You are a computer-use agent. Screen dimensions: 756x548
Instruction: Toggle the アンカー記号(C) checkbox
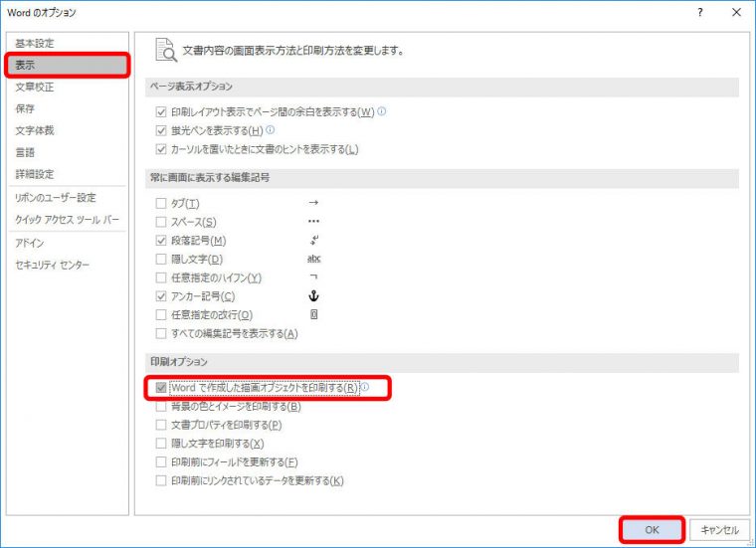coord(161,296)
